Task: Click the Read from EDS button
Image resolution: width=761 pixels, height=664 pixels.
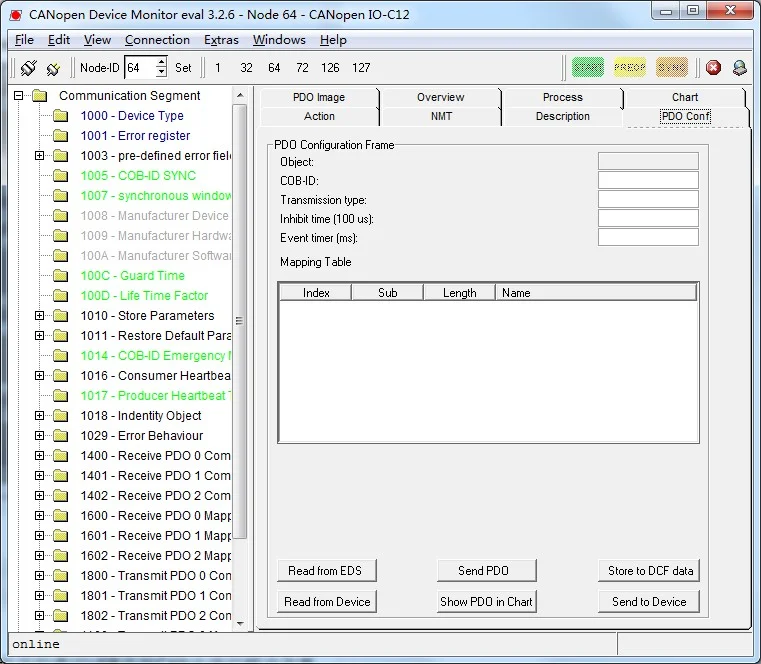Action: 327,570
